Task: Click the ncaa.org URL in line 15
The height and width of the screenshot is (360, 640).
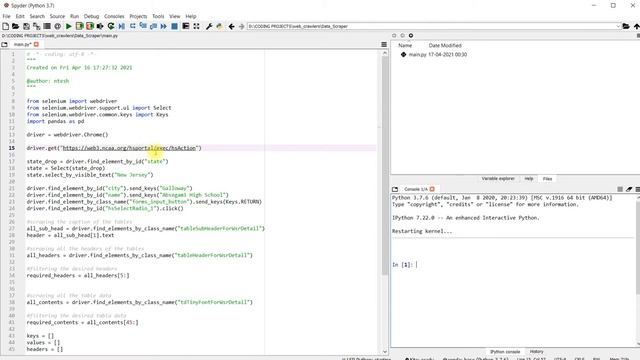Action: 129,148
